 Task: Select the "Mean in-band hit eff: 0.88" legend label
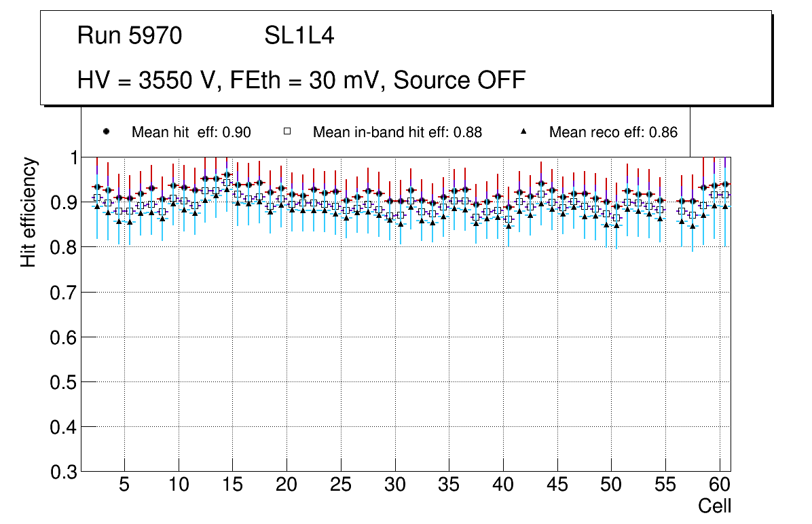point(397,133)
